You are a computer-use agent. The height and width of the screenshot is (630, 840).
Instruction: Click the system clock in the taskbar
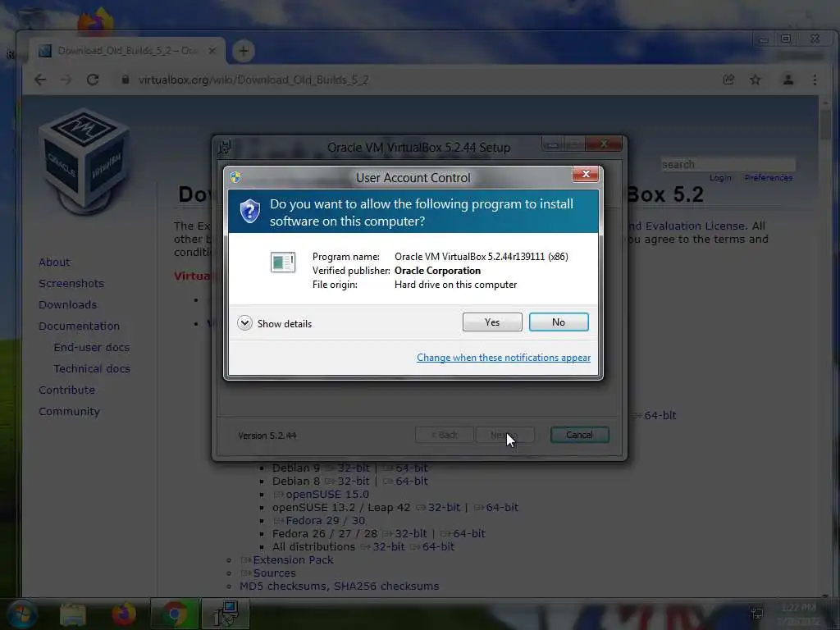[x=798, y=614]
